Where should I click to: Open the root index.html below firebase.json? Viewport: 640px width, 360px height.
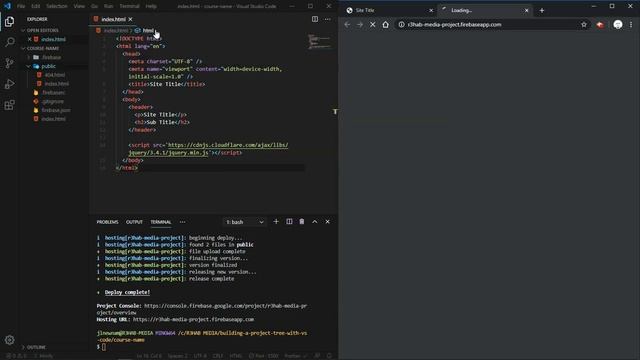(x=53, y=119)
